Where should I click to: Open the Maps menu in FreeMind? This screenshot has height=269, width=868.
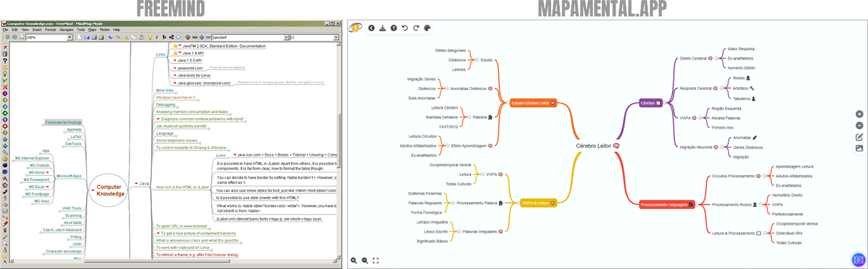pos(92,30)
